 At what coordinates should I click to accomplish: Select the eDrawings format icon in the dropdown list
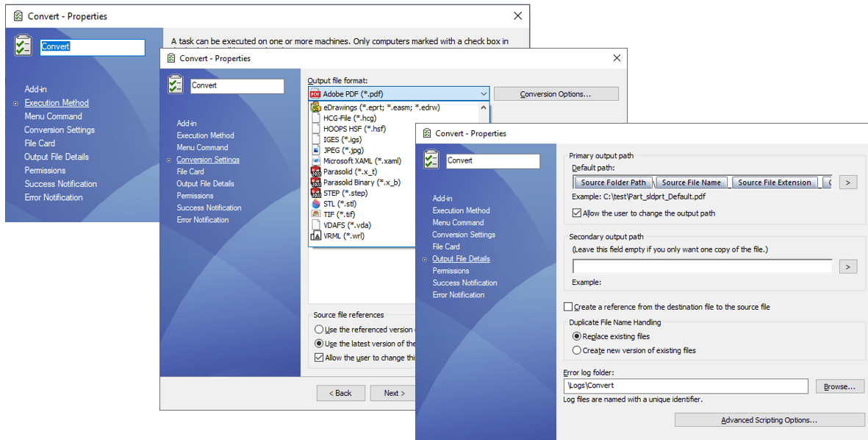(x=315, y=107)
